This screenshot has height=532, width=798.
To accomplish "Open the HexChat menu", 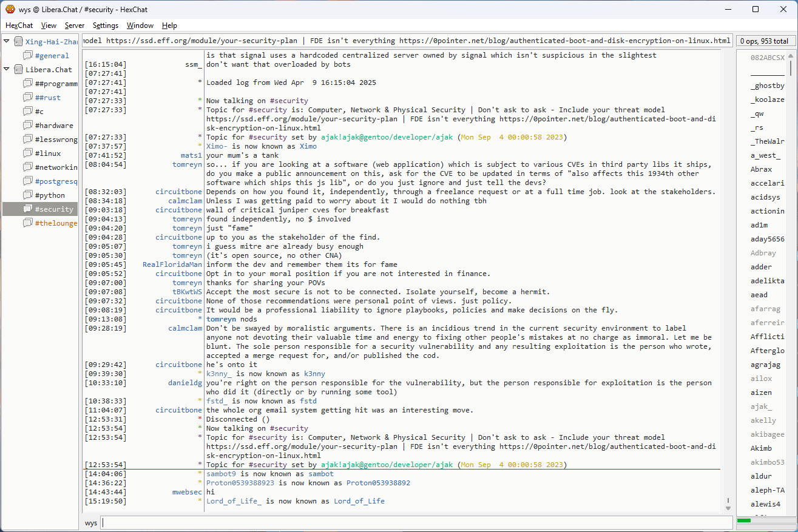I will tap(19, 25).
